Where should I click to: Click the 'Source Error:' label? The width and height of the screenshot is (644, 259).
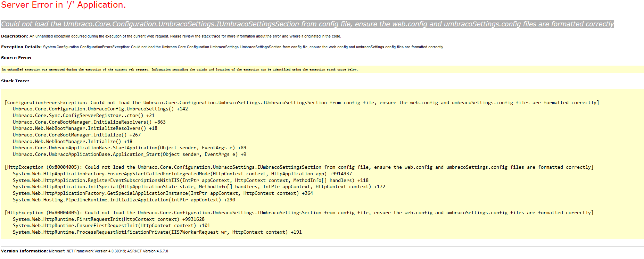16,58
